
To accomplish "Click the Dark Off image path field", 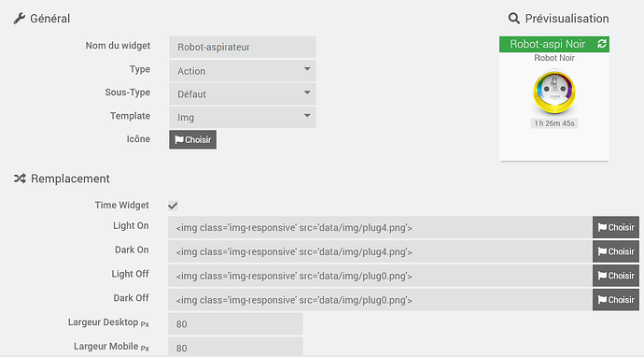I will [380, 300].
